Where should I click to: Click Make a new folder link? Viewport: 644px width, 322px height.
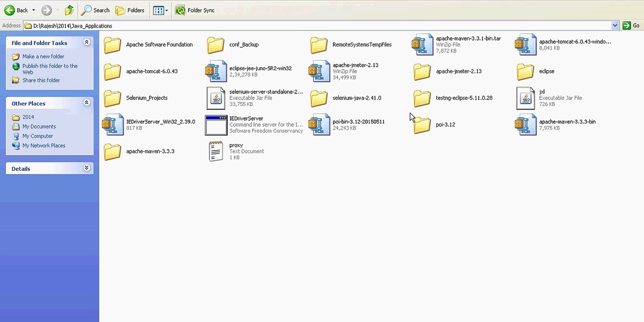43,56
